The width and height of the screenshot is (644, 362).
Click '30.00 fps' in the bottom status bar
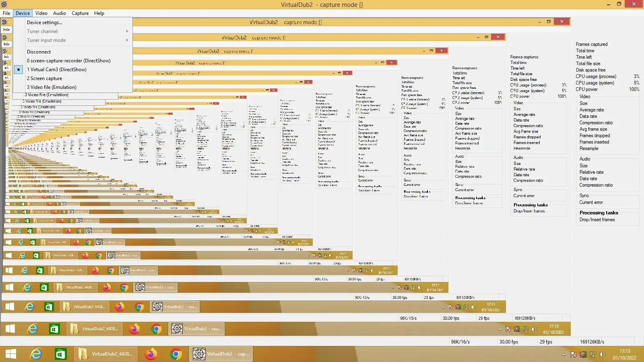coord(509,342)
